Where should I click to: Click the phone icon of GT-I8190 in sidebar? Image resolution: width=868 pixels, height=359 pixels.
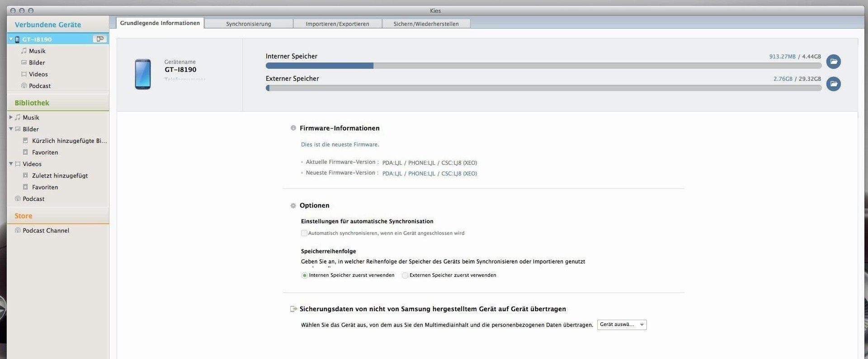tap(17, 39)
